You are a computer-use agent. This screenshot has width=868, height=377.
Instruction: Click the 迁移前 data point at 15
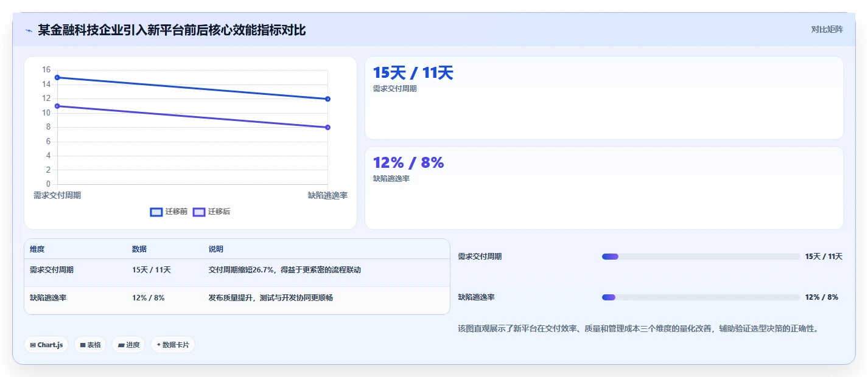point(57,77)
